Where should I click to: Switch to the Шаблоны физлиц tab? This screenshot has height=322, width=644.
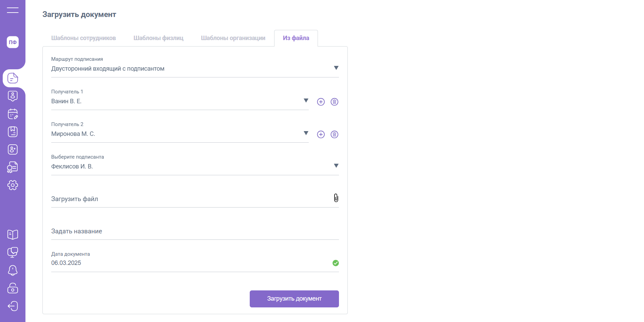(158, 38)
